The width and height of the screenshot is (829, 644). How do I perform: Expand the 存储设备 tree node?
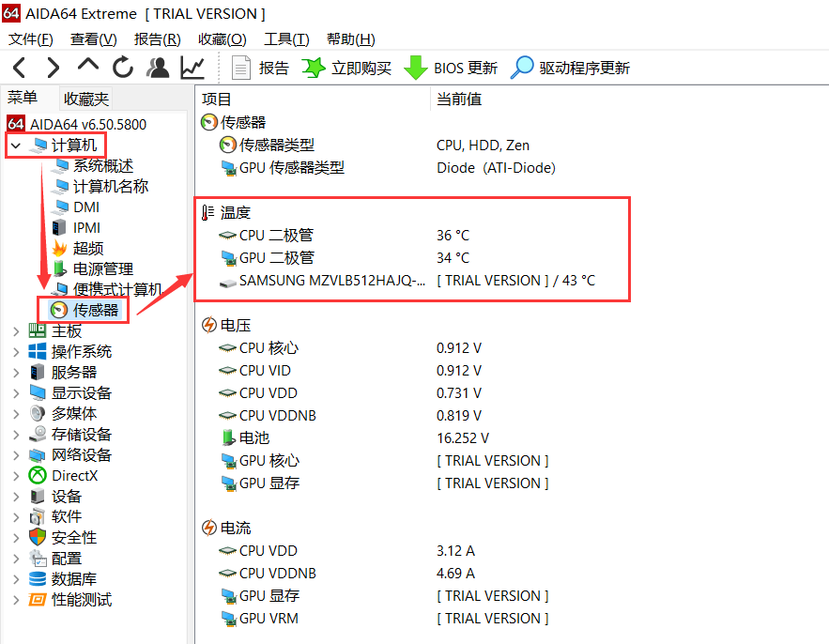point(17,434)
